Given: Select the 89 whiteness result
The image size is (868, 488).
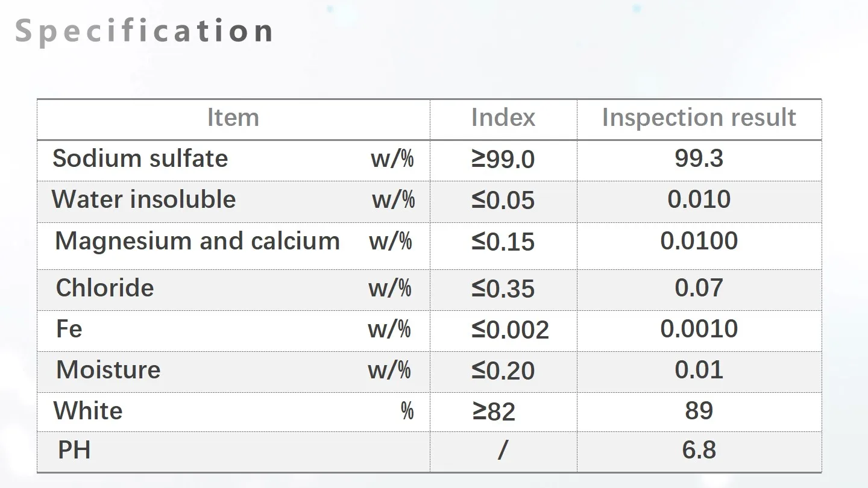Looking at the screenshot, I should 699,411.
